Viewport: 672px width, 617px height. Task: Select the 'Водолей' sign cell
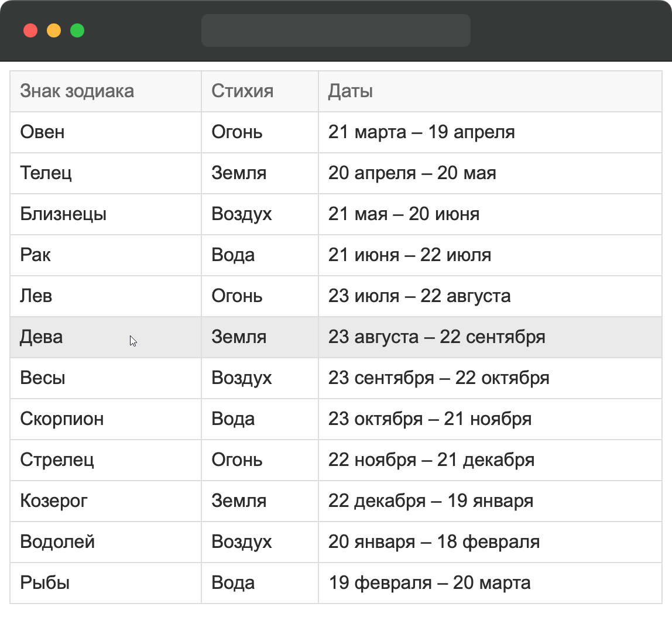click(57, 542)
